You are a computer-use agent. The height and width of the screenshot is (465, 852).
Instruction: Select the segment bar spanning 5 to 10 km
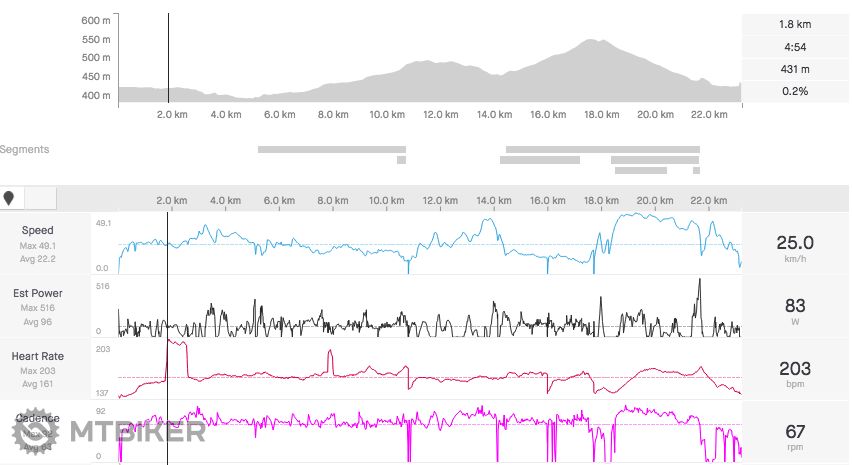tap(331, 149)
